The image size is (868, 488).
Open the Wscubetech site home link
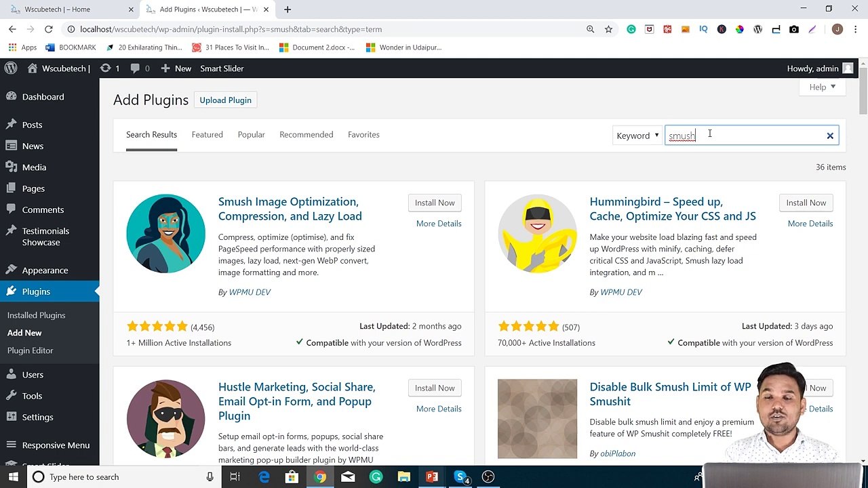(59, 68)
